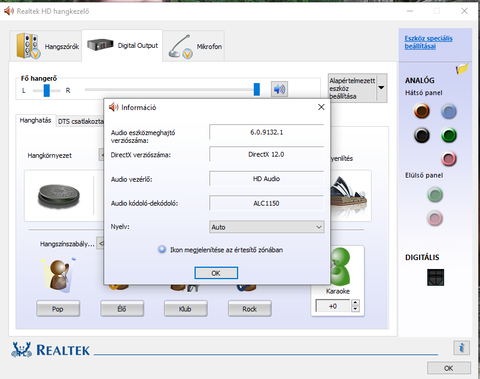The image size is (480, 379).
Task: Click the L-R balance slider handle
Action: [x=47, y=90]
